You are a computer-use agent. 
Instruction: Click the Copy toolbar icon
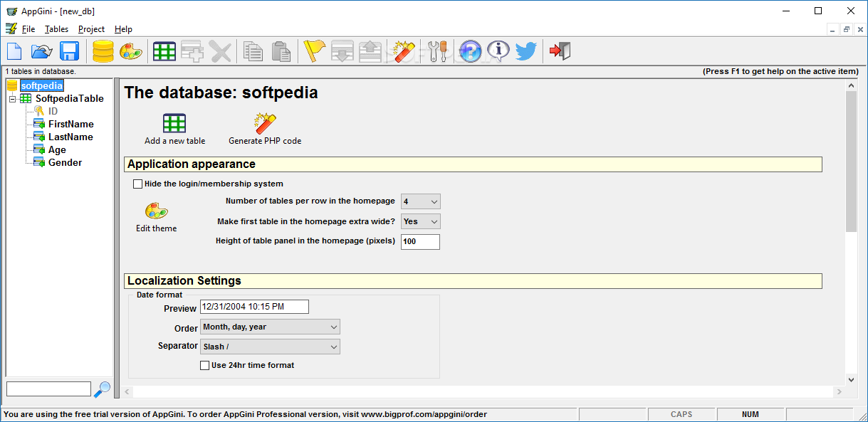click(x=253, y=51)
